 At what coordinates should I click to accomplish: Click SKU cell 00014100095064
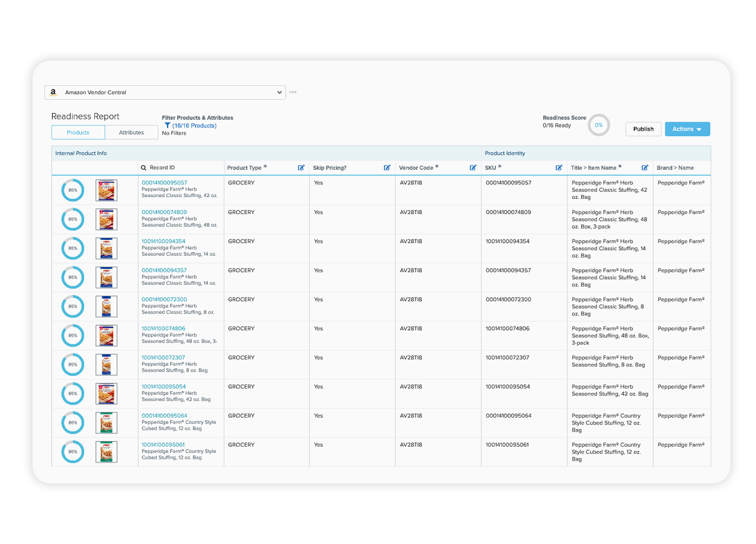(509, 415)
